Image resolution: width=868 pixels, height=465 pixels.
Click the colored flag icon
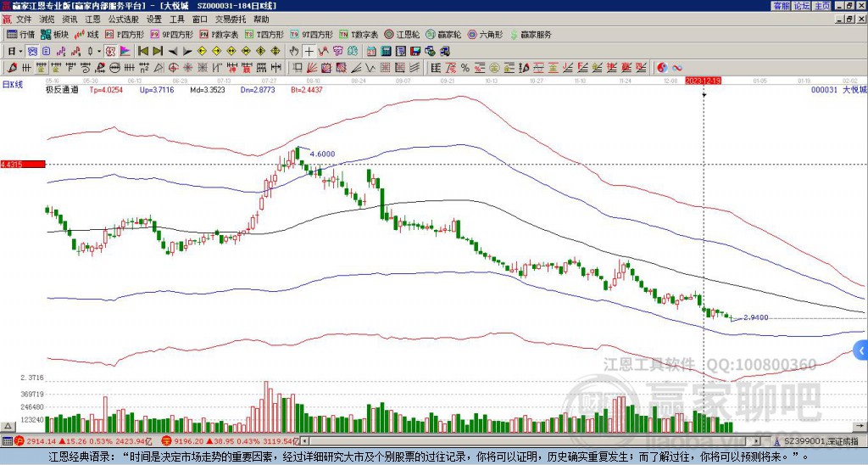(x=125, y=52)
